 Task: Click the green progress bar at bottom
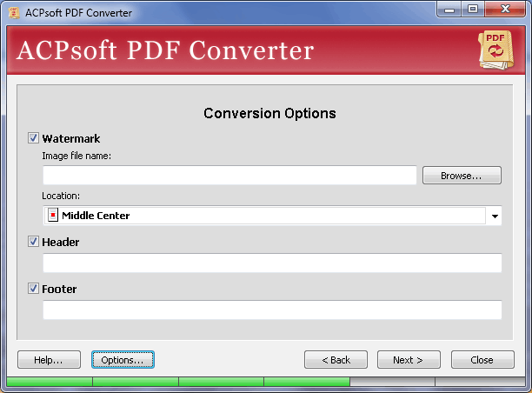[178, 382]
